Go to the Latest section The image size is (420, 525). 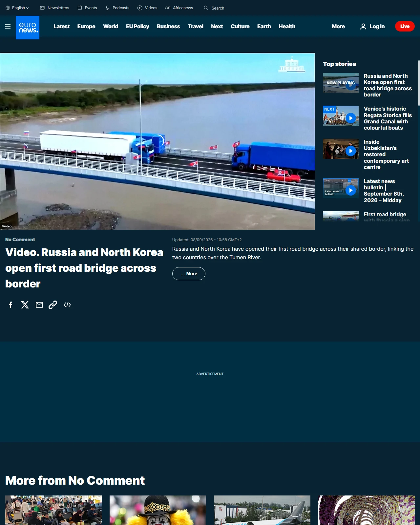click(x=62, y=26)
